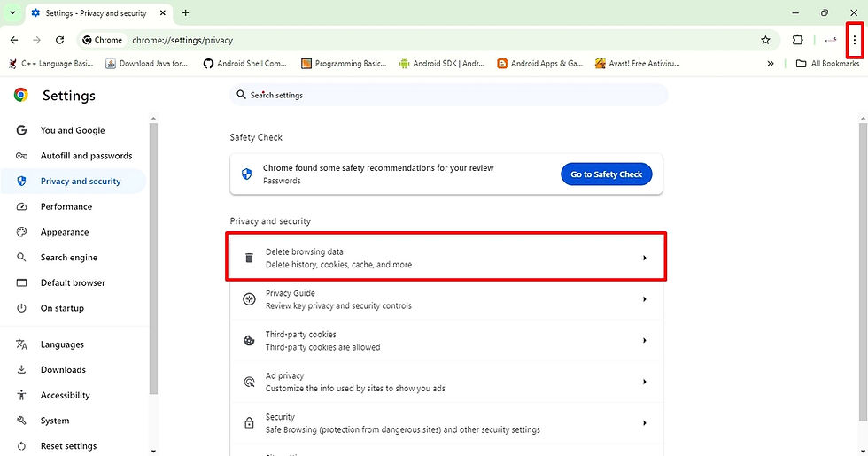
Task: Open the All Bookmarks folder
Action: 827,64
